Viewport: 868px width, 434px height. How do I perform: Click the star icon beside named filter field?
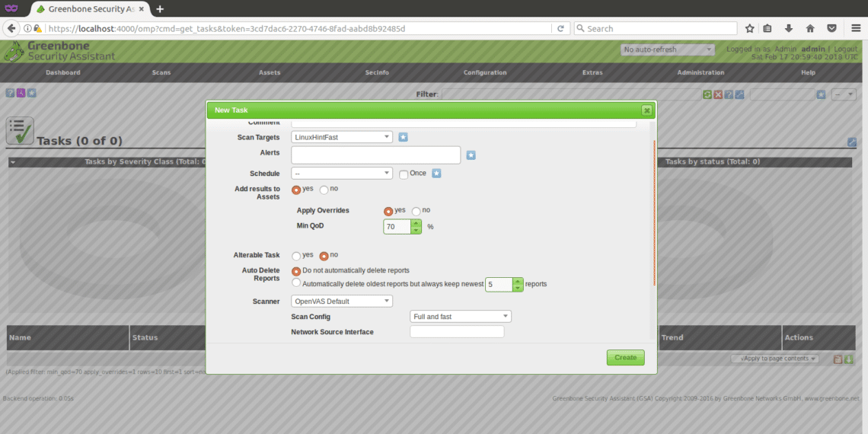pyautogui.click(x=821, y=94)
